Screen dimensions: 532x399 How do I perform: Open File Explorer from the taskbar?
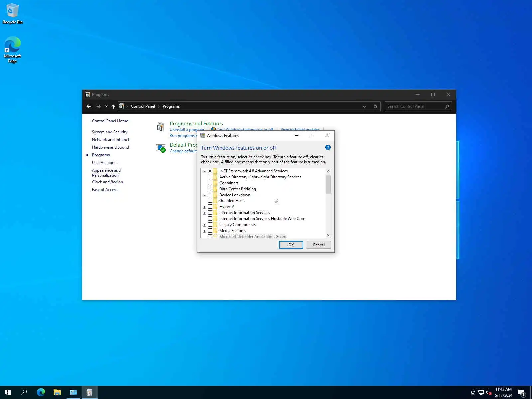(57, 392)
